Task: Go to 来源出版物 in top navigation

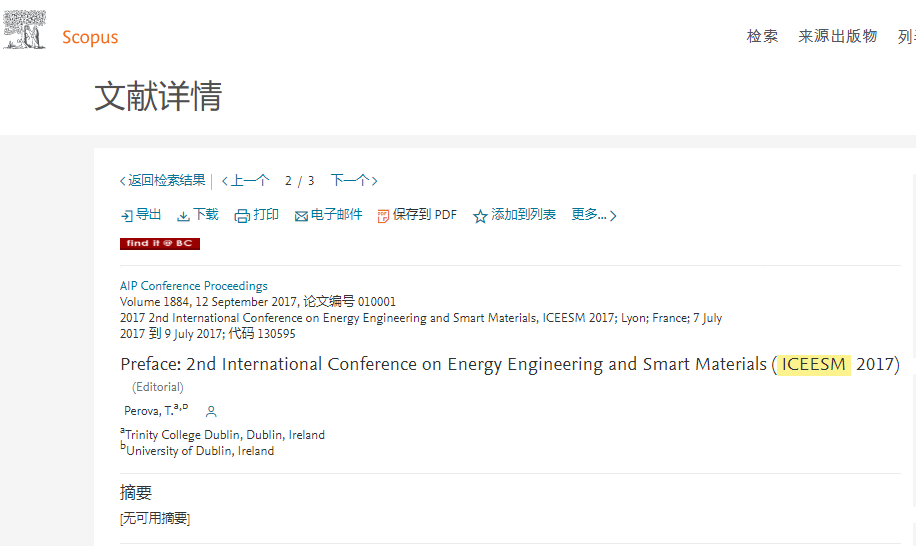Action: click(837, 37)
